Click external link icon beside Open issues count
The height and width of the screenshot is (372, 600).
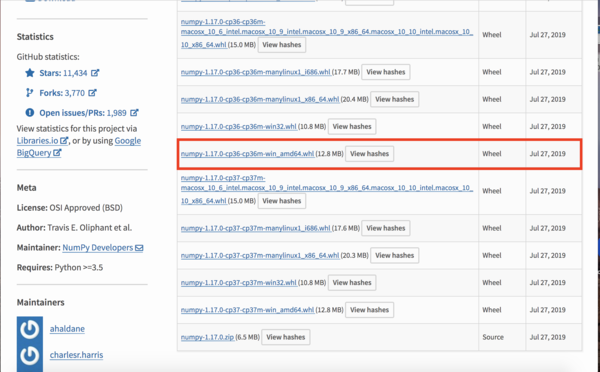tap(134, 112)
